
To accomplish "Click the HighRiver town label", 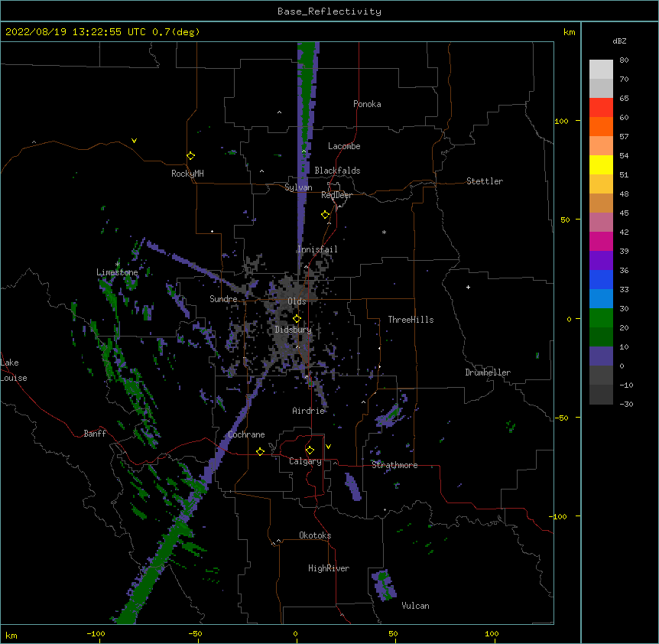I will pos(329,568).
